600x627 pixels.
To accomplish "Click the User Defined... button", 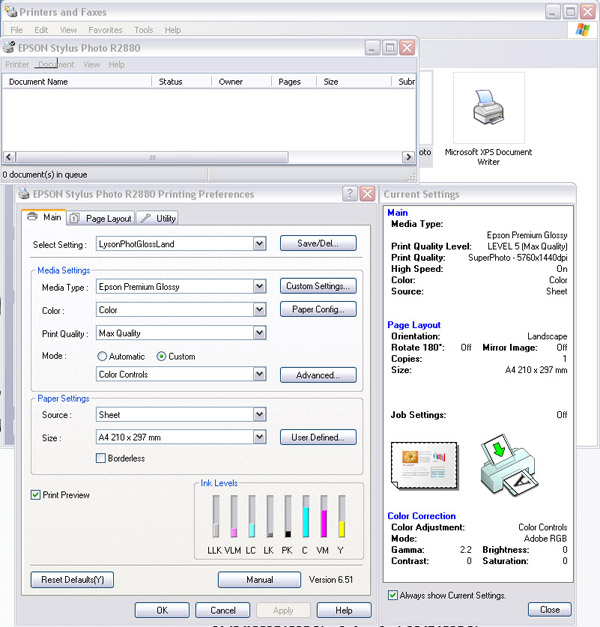I will 318,437.
